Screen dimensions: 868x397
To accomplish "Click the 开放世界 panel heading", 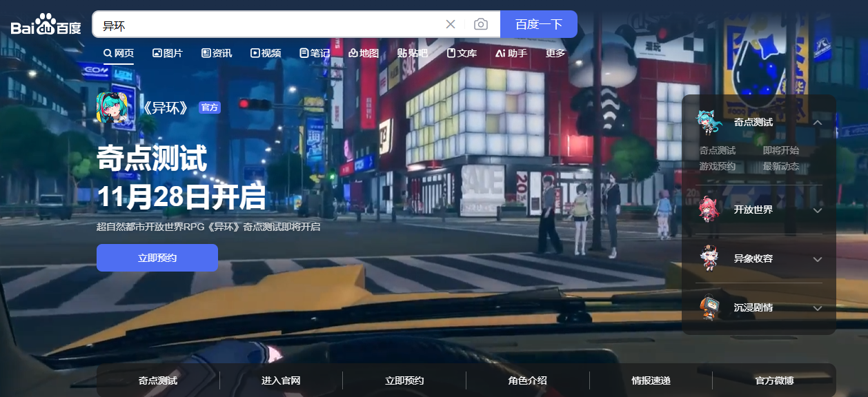I will tap(753, 210).
